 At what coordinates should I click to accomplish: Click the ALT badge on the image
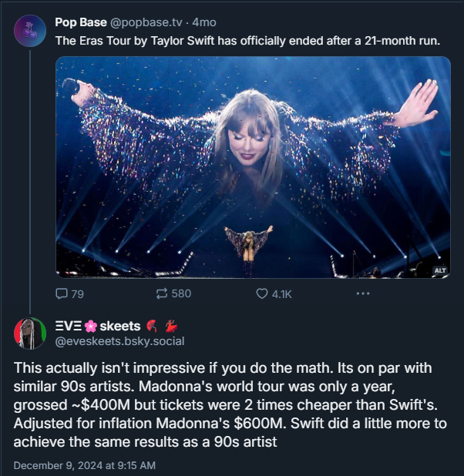click(440, 270)
